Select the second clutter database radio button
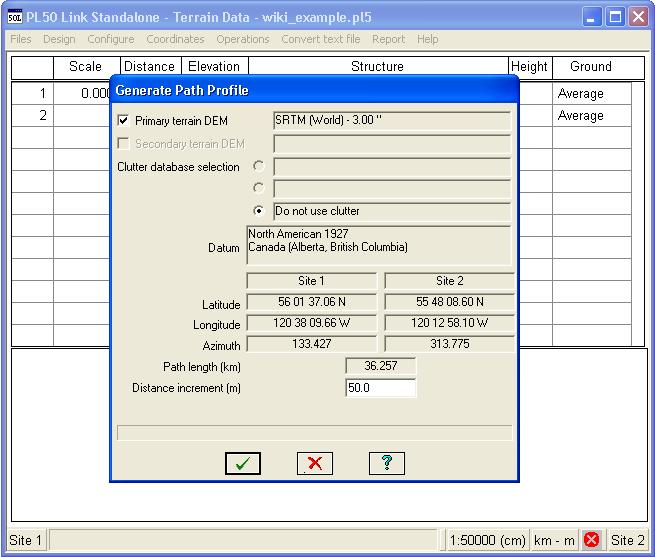Image resolution: width=655 pixels, height=557 pixels. (259, 188)
